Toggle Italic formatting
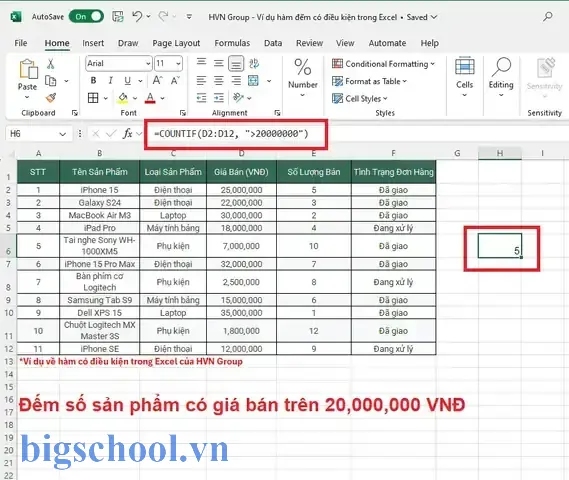The image size is (569, 480). click(x=110, y=81)
